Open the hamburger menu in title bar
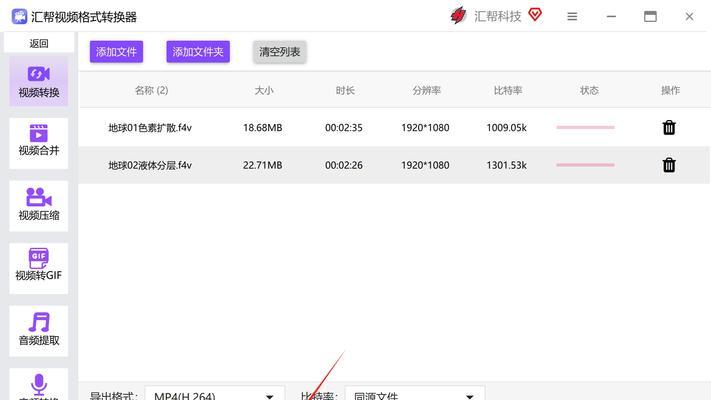 (572, 17)
